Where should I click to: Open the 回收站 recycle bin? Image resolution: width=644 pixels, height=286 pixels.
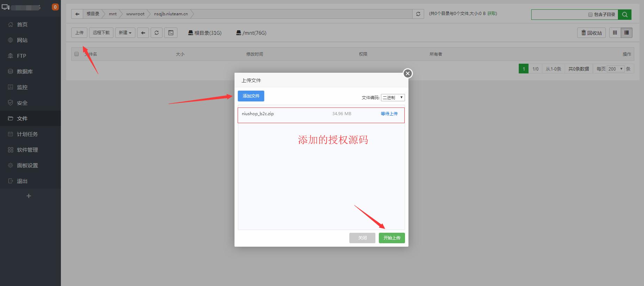(591, 33)
